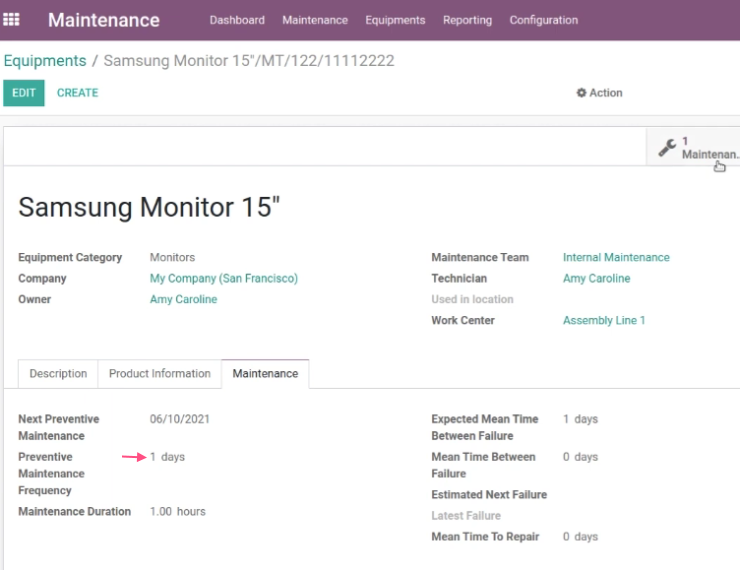Screen dimensions: 740x570
Task: Go back via Equipments breadcrumb
Action: (x=45, y=61)
